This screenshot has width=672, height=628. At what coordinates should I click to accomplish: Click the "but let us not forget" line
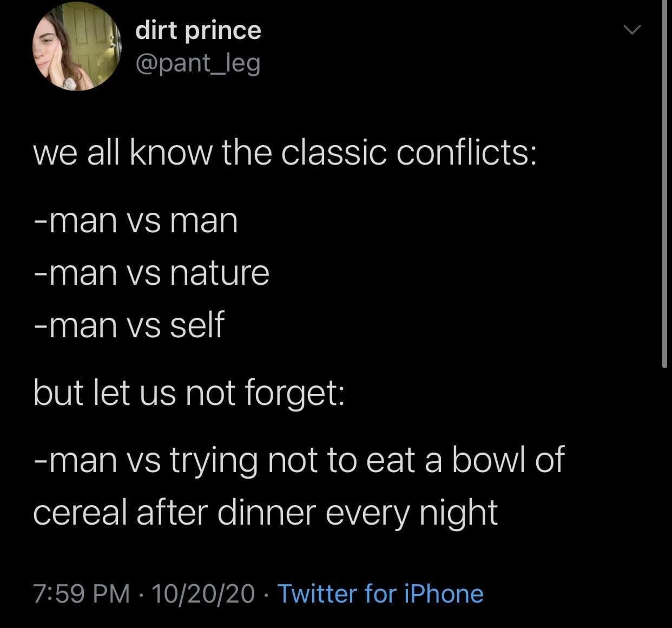(188, 392)
